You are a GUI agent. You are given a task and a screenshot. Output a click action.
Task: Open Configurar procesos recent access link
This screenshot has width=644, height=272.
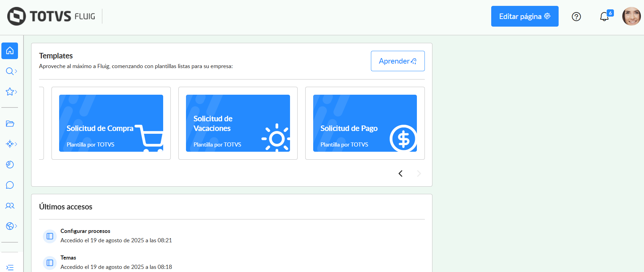85,231
